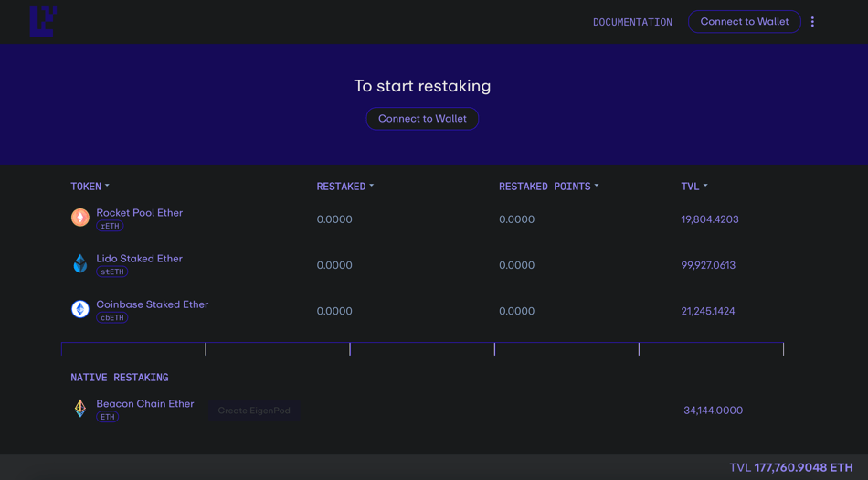Click the Lido Staked Ether token icon

(x=80, y=263)
